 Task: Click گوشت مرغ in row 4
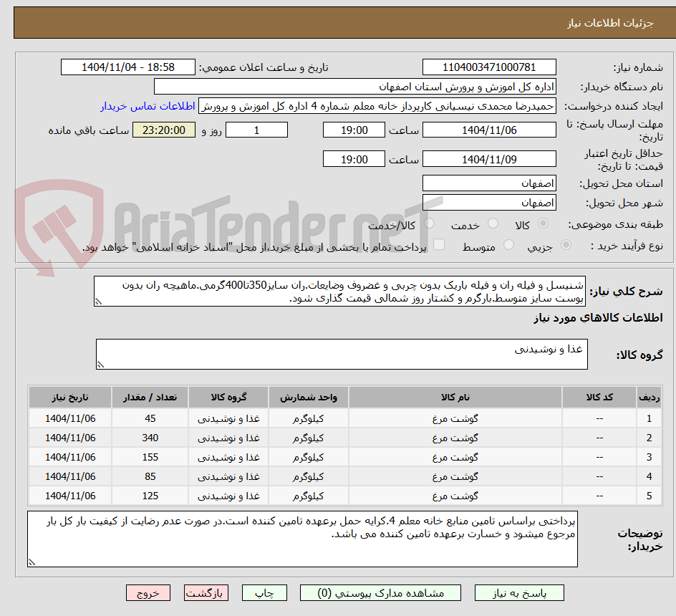tap(455, 476)
